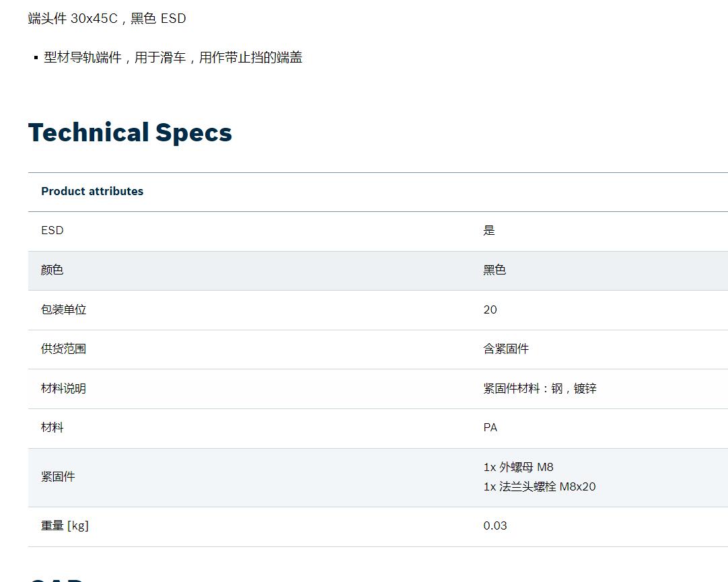The height and width of the screenshot is (582, 728).
Task: Select the weight value 0.03
Action: click(x=495, y=526)
